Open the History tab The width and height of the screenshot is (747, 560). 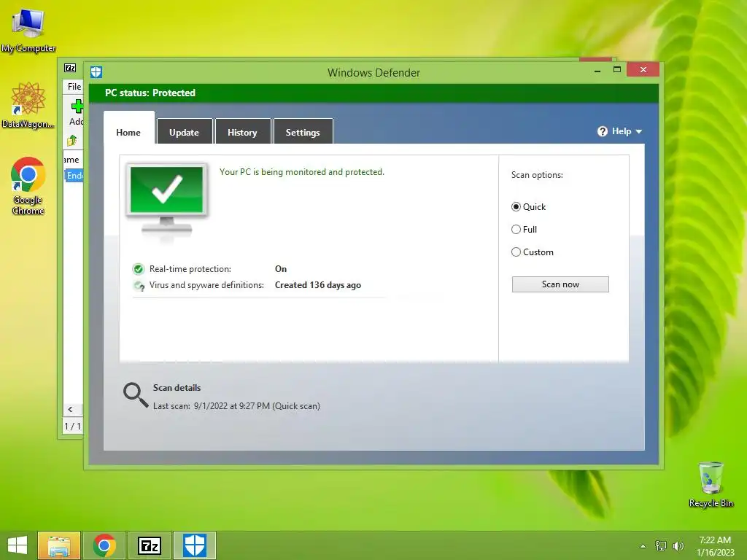(242, 132)
